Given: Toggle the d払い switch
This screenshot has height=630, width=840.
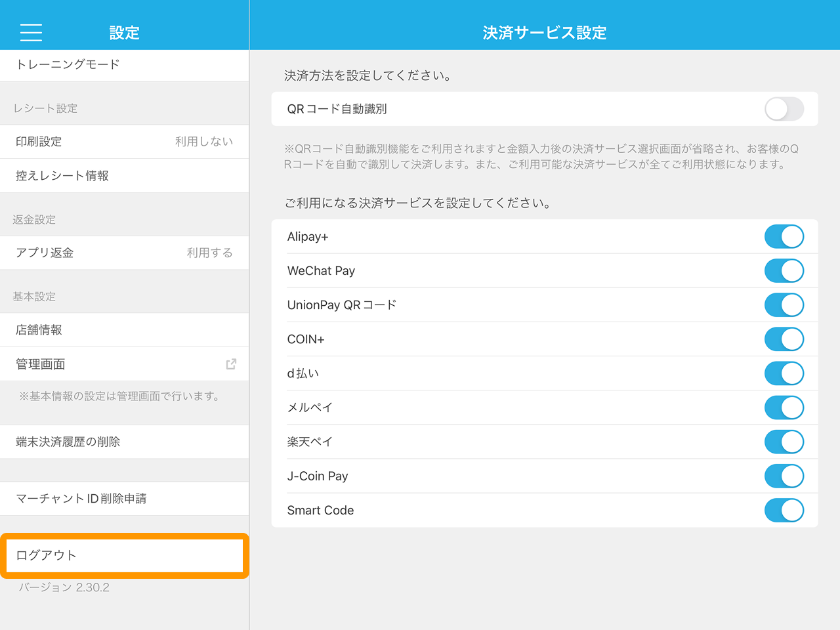Looking at the screenshot, I should pos(784,373).
